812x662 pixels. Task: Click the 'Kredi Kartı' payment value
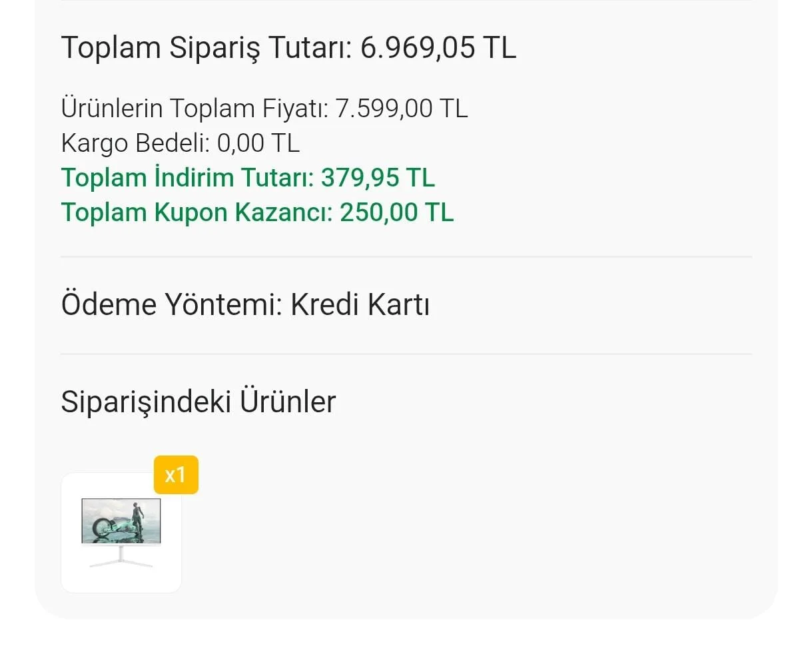point(360,304)
